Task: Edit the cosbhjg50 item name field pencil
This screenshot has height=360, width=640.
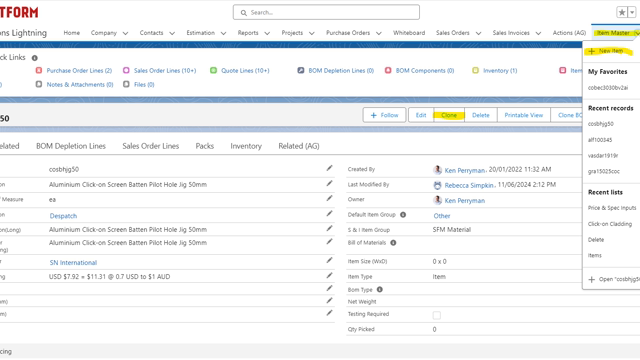Action: [329, 168]
